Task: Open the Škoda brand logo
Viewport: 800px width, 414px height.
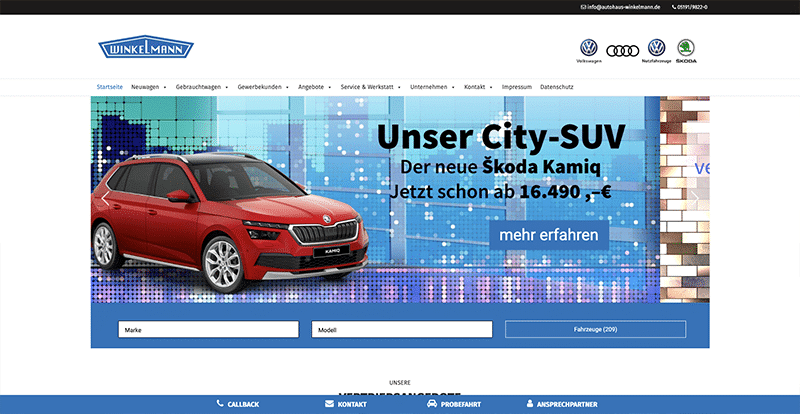Action: pos(686,51)
